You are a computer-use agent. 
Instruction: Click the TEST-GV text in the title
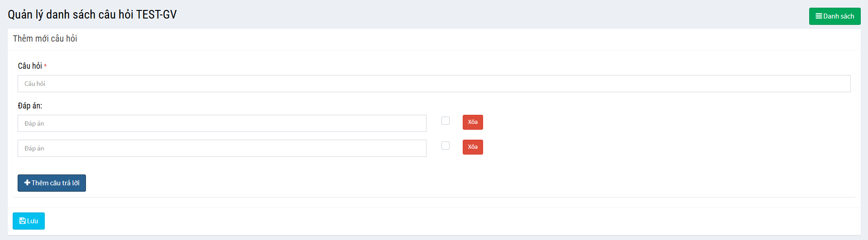[156, 15]
